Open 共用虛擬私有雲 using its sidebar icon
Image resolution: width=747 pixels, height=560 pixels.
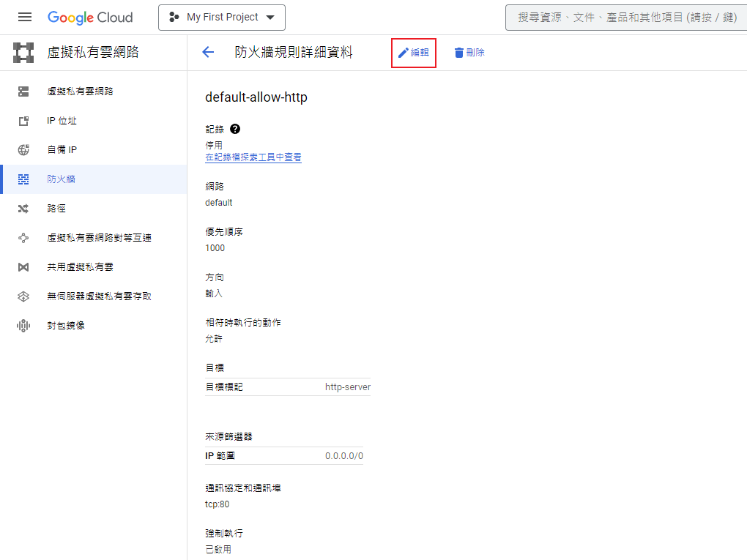[x=24, y=266]
